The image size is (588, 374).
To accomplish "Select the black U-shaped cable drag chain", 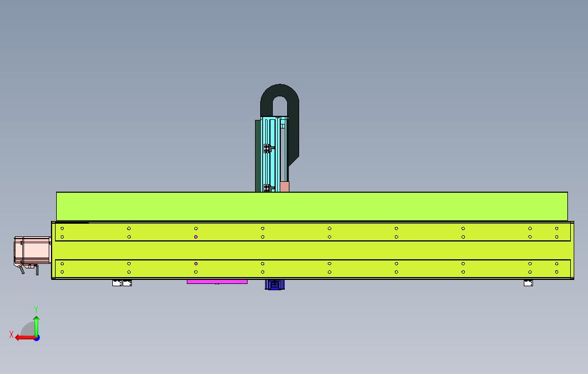I will [293, 124].
